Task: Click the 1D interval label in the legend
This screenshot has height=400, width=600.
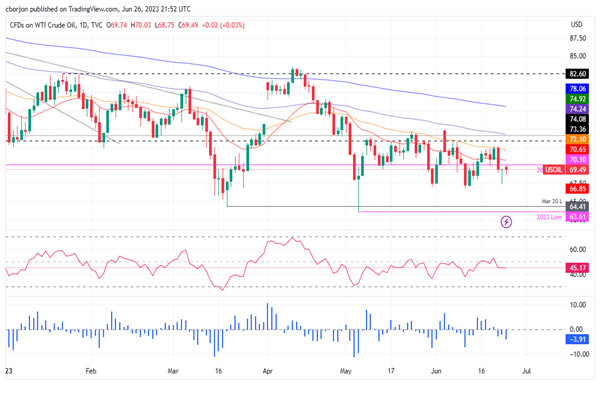Action: tap(83, 25)
